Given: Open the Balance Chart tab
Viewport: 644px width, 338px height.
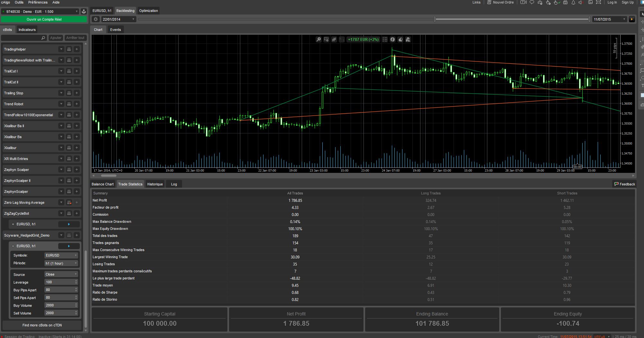Looking at the screenshot, I should [103, 184].
